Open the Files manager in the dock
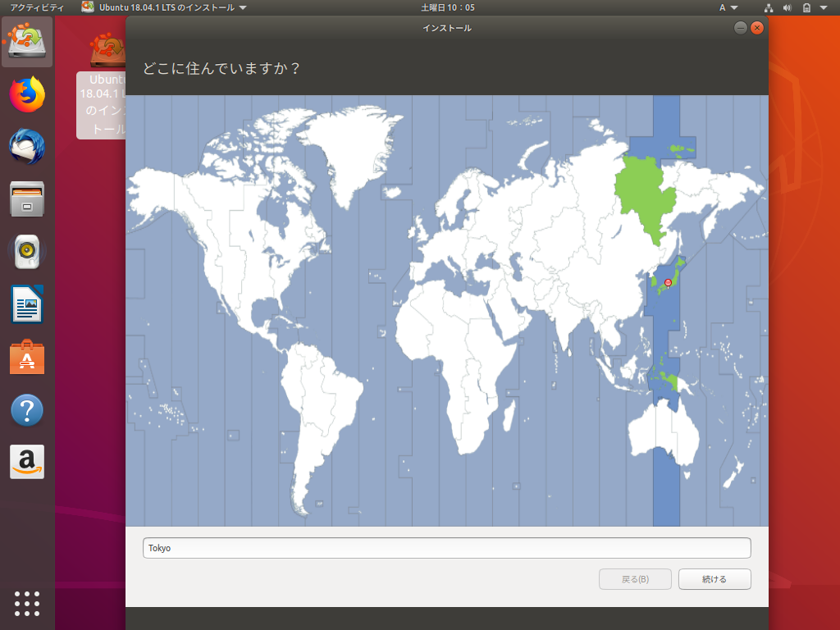The image size is (840, 630). (x=27, y=199)
